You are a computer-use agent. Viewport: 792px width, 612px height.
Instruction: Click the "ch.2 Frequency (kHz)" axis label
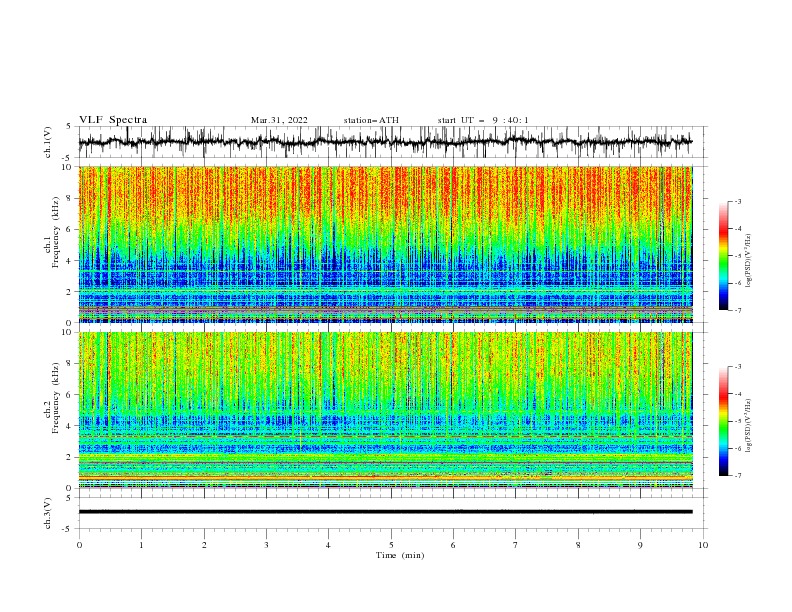tap(52, 400)
